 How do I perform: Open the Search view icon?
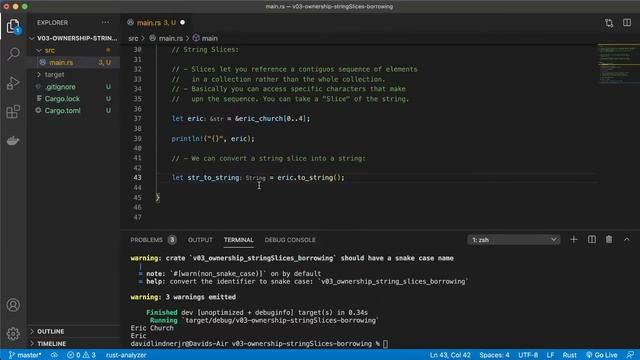(13, 54)
